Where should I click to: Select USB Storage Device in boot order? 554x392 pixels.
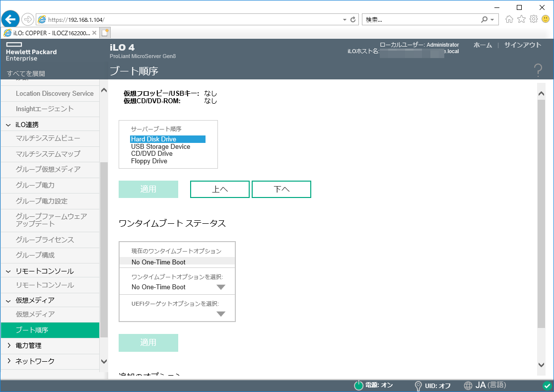[x=160, y=146]
